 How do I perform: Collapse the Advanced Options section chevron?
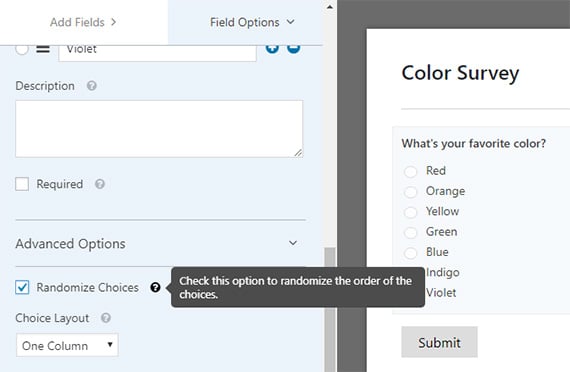[293, 243]
